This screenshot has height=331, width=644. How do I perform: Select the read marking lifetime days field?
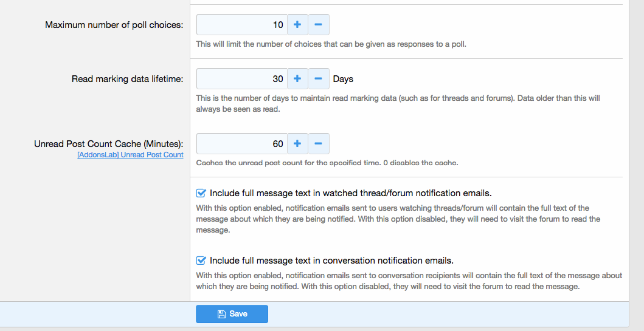(241, 79)
